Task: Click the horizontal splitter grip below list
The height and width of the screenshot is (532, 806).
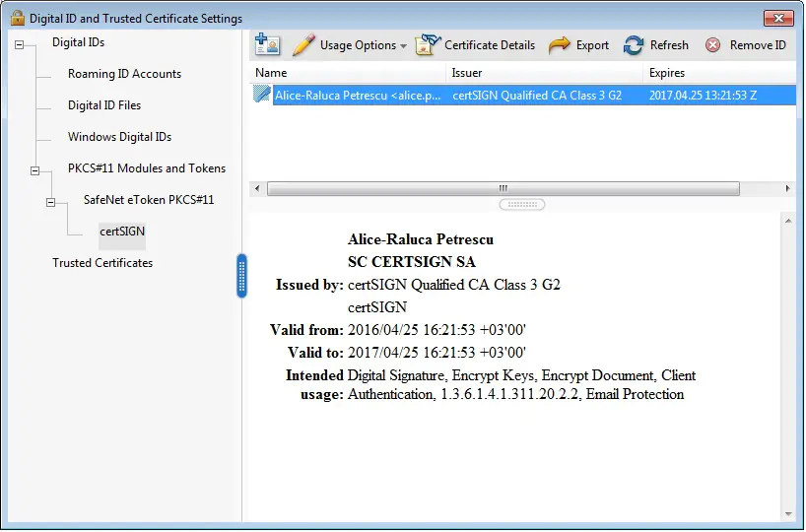Action: [x=522, y=205]
